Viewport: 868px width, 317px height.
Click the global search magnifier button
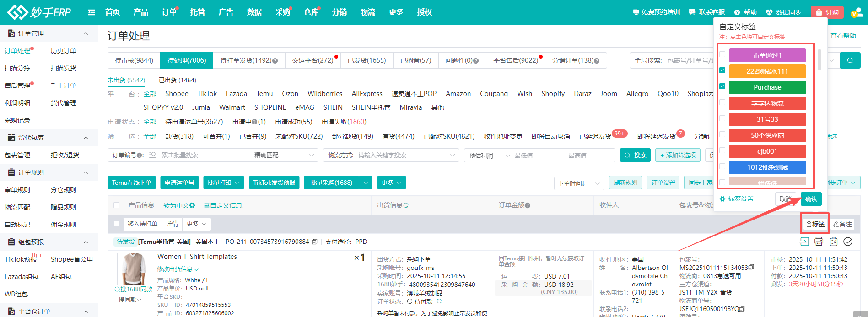tap(850, 60)
